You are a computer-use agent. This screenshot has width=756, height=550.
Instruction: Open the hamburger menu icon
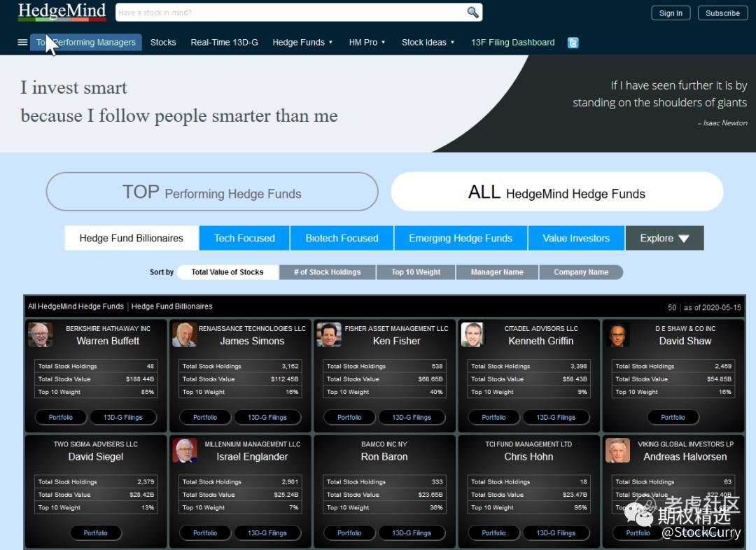click(22, 43)
